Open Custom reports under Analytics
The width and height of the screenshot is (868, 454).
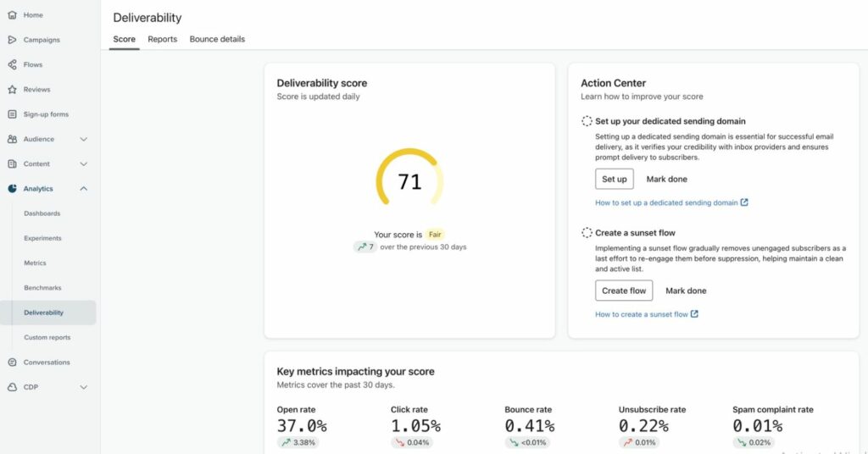(x=47, y=337)
